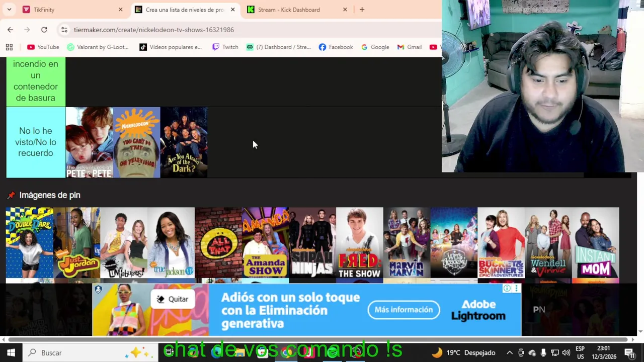Select the Marvin Marvin image
The width and height of the screenshot is (644, 362).
click(x=407, y=242)
